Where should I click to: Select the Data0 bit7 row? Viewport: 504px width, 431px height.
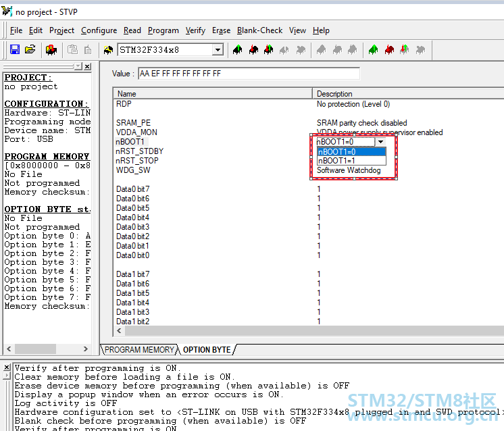tap(132, 189)
